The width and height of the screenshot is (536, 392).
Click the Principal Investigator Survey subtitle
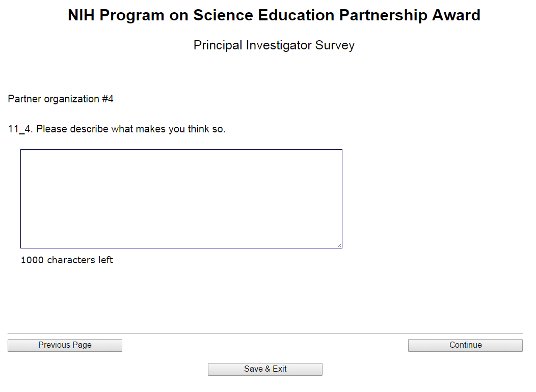274,45
